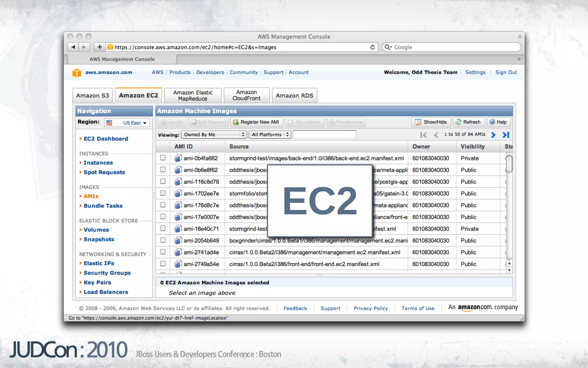Screen dimensions: 588x368
Task: Select checkbox for ami-17e0007e
Action: point(163,216)
